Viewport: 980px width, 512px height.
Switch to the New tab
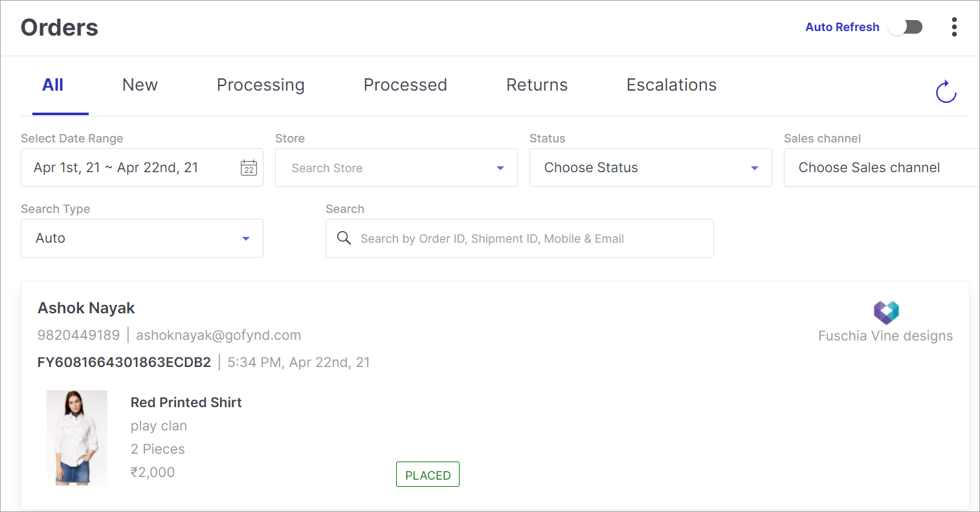140,85
